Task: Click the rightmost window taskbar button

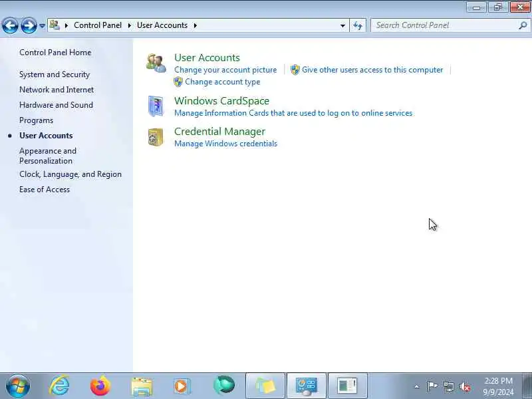Action: tap(347, 386)
